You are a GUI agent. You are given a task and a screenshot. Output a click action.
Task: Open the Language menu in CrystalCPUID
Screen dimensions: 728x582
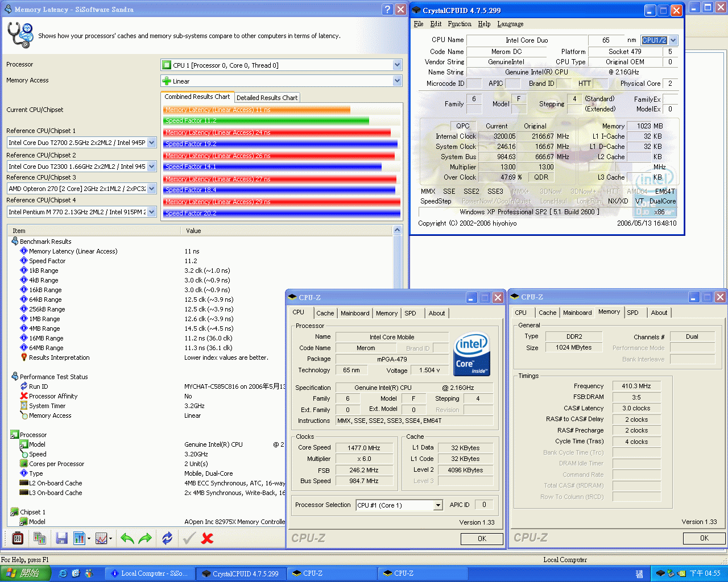[x=510, y=24]
